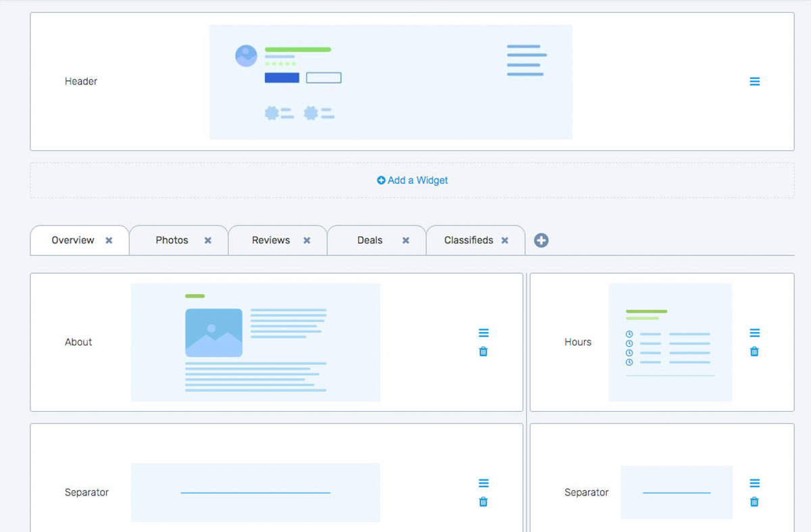Open the Header widget hamburger menu

coord(754,81)
